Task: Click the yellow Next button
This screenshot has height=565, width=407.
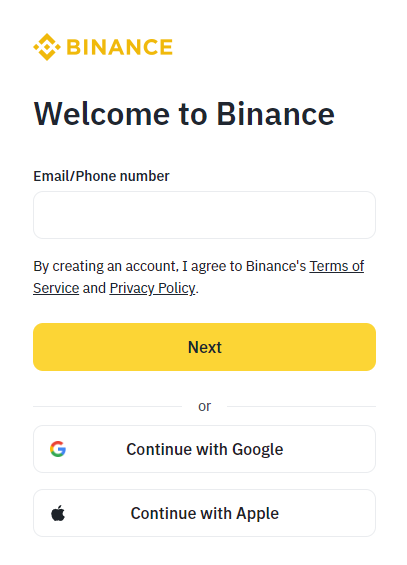Action: coord(204,347)
